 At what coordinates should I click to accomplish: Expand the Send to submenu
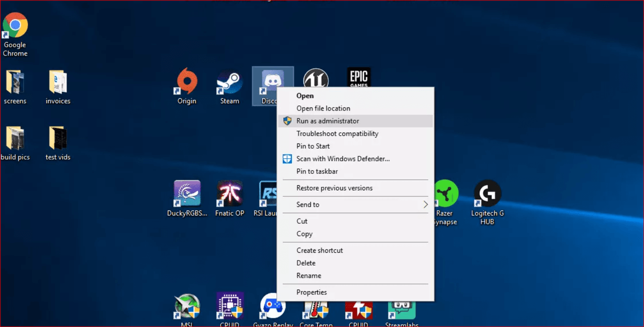coord(355,205)
